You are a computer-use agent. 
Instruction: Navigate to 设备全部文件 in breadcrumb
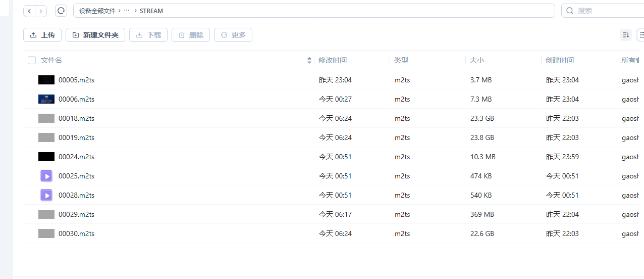click(x=97, y=11)
